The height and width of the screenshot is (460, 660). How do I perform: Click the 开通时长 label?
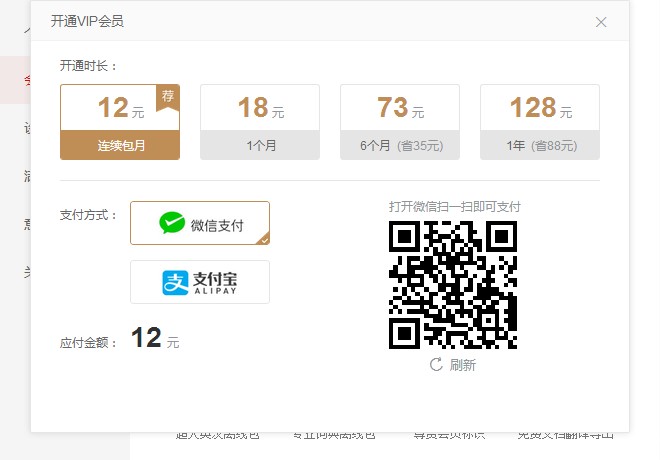(x=88, y=66)
